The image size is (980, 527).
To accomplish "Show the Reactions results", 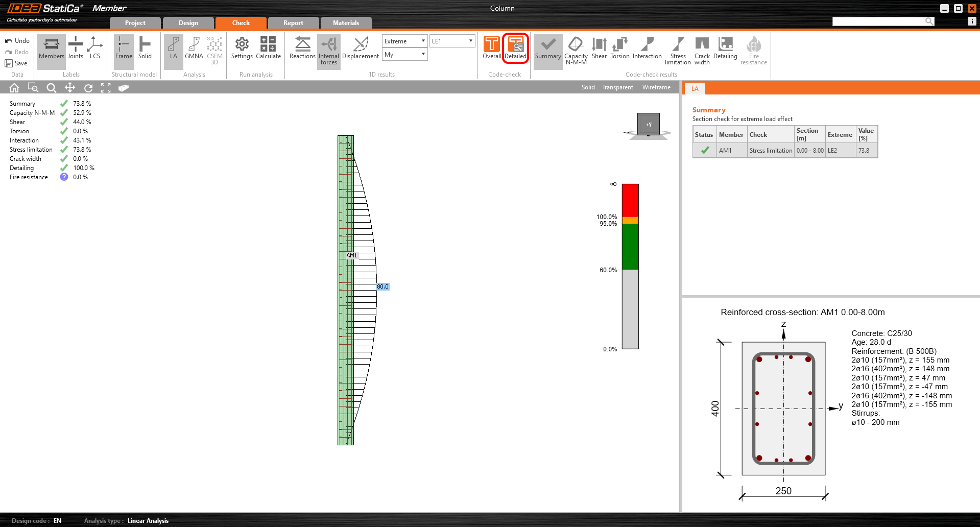I will pyautogui.click(x=302, y=48).
